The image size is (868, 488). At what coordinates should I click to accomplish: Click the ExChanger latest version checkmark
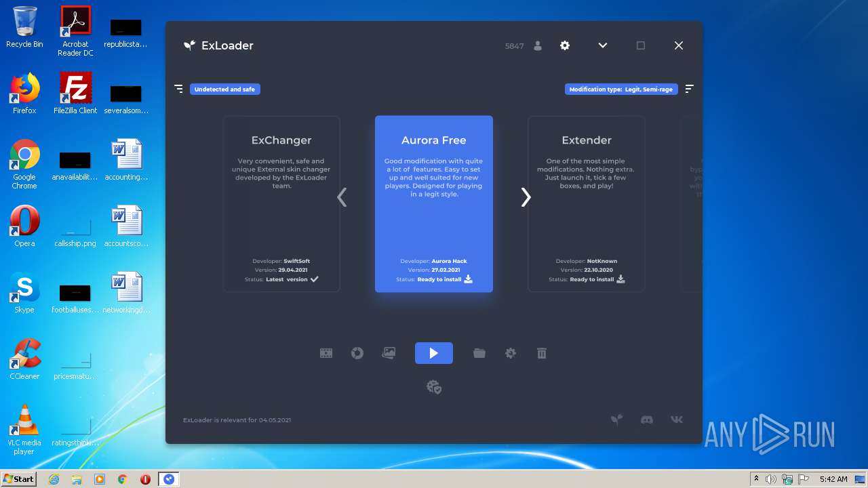(314, 279)
